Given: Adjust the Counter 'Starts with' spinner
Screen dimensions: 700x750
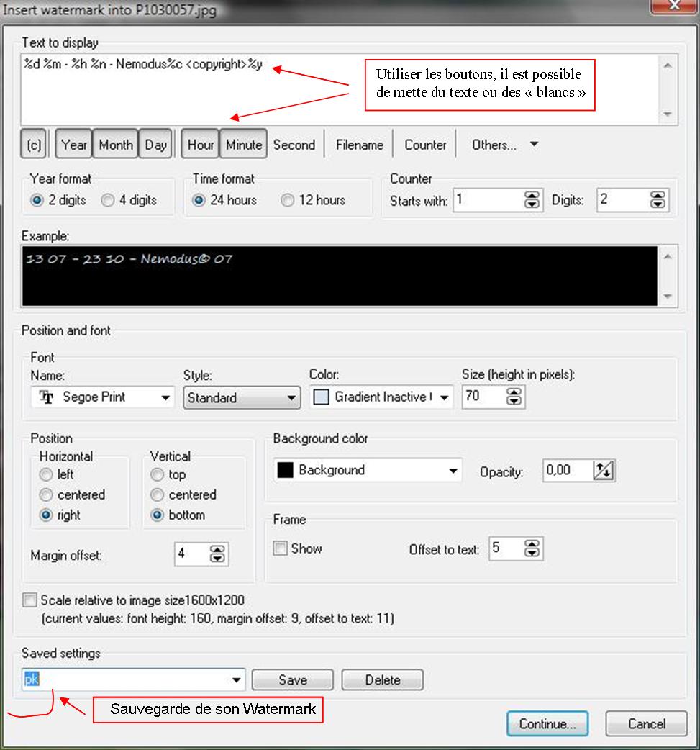Looking at the screenshot, I should 532,201.
